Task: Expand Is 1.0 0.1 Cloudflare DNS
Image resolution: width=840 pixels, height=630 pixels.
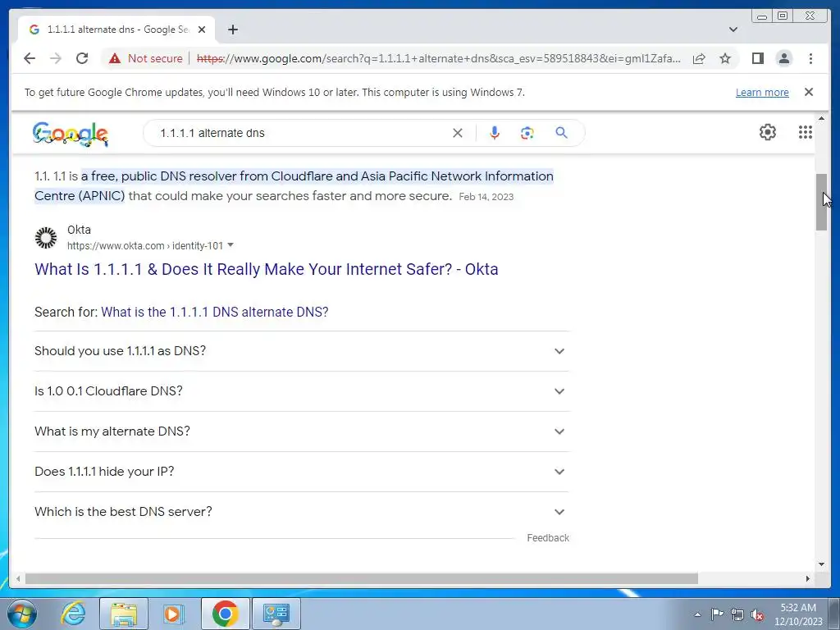Action: pyautogui.click(x=302, y=391)
